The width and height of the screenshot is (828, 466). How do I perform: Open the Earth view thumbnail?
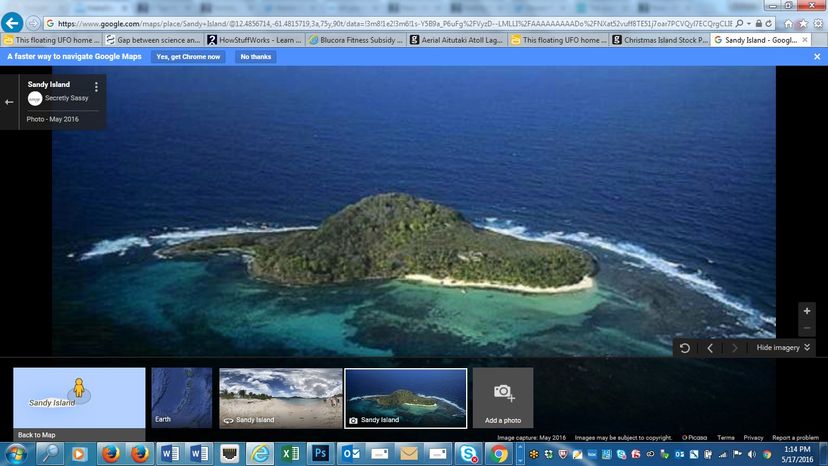point(182,398)
